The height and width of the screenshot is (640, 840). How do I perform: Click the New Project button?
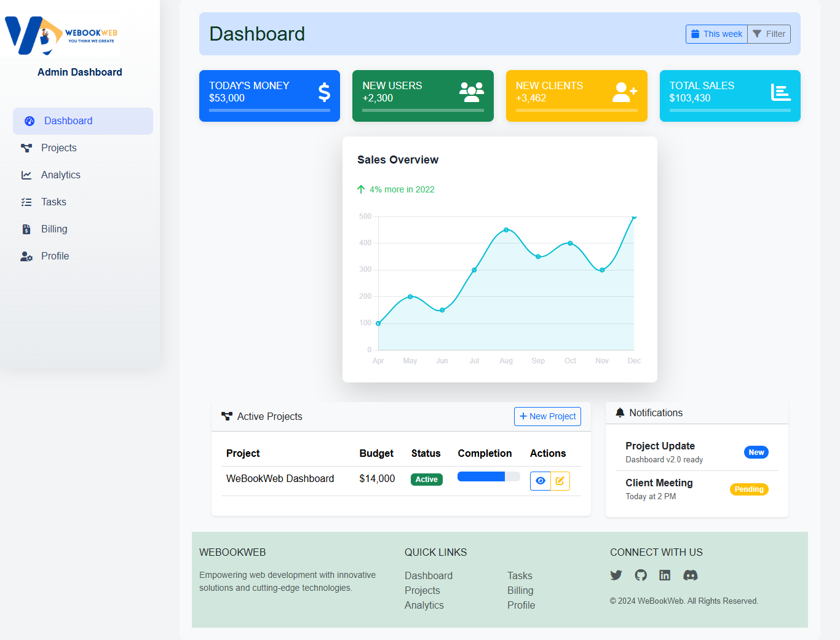click(547, 416)
